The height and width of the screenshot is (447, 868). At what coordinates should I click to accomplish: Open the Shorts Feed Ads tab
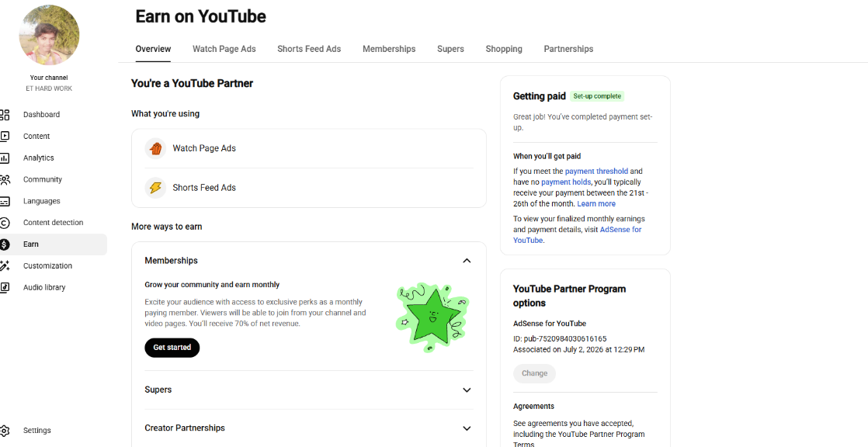(x=309, y=49)
